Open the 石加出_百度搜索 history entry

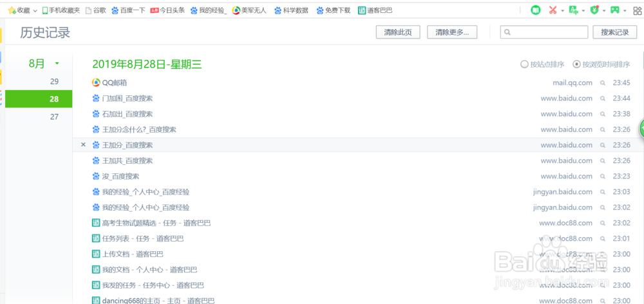coord(128,114)
